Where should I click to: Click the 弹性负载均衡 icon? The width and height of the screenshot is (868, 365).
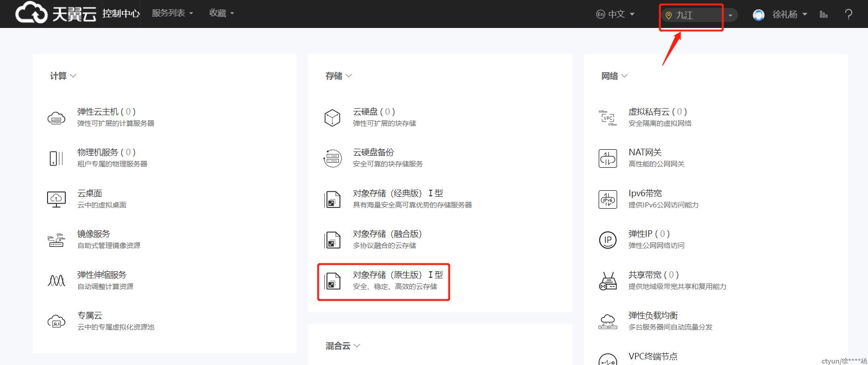pyautogui.click(x=608, y=322)
